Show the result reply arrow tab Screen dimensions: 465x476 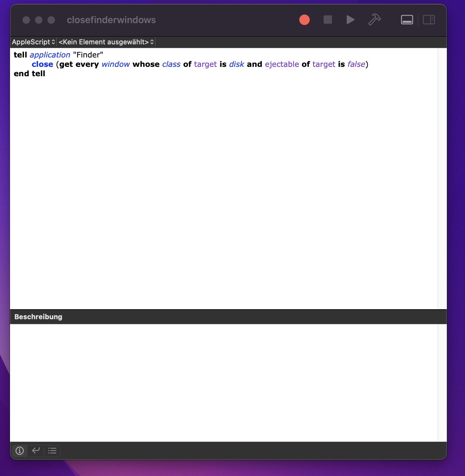pyautogui.click(x=36, y=451)
